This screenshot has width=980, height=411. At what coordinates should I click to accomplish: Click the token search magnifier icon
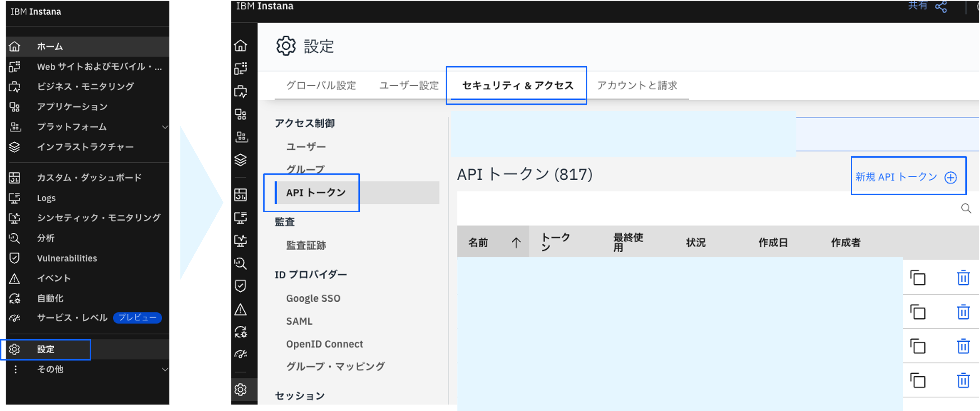(x=966, y=208)
